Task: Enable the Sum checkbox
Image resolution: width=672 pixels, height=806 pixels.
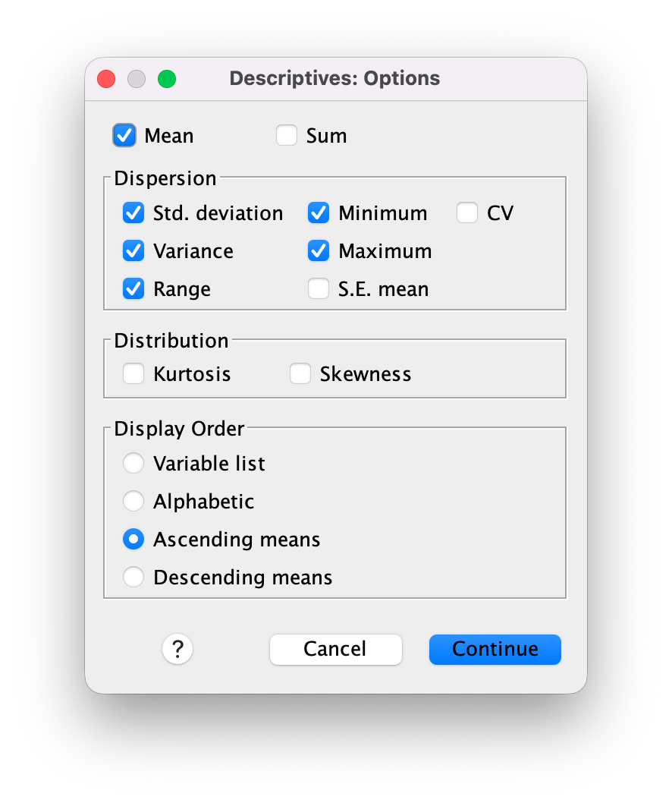Action: pyautogui.click(x=287, y=136)
